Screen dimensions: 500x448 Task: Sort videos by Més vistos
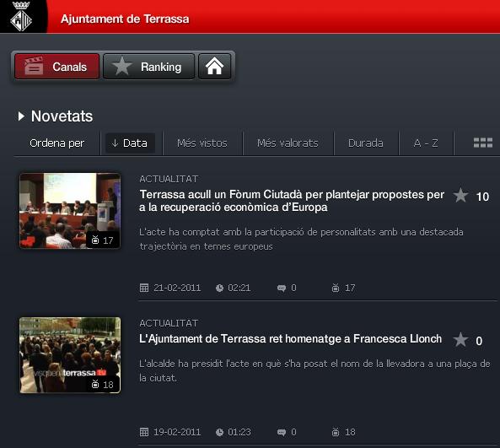202,143
